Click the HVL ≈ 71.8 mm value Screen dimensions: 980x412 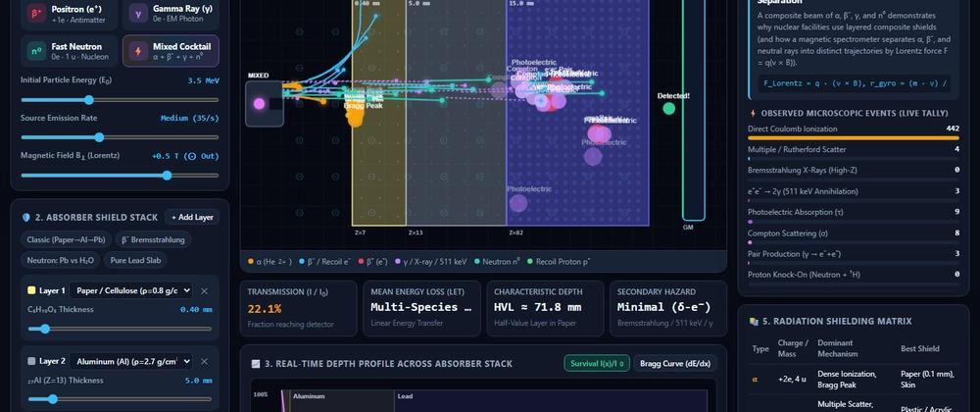coord(537,308)
